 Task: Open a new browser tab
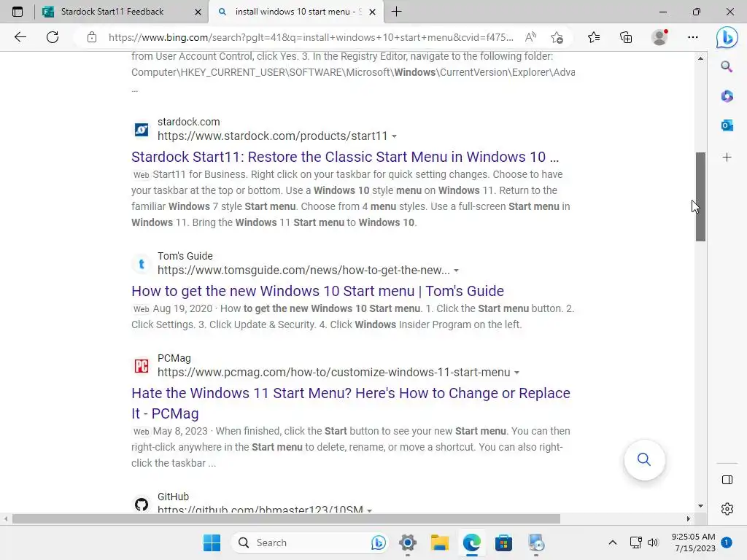click(396, 12)
